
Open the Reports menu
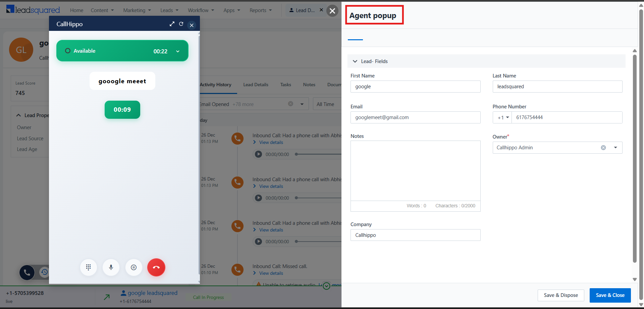point(261,10)
